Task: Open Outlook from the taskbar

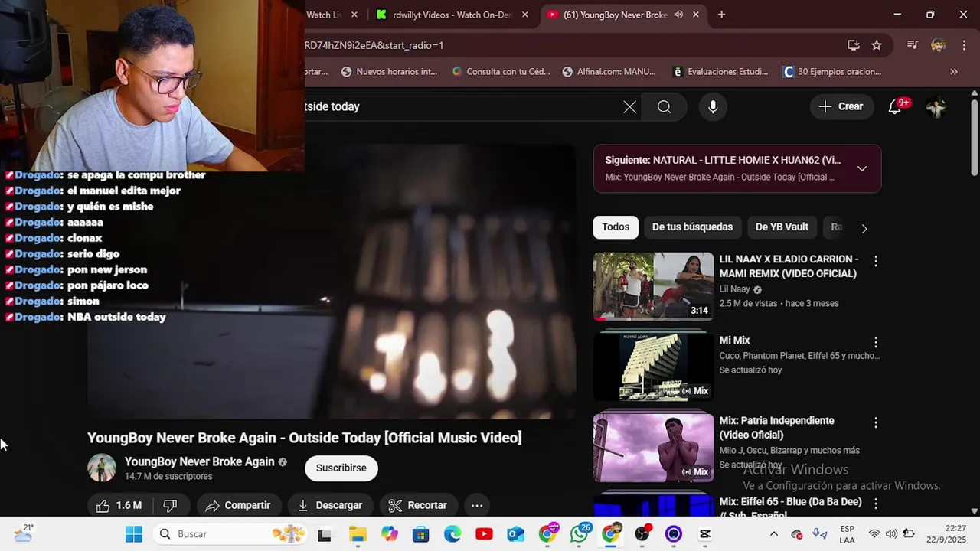Action: [x=515, y=534]
